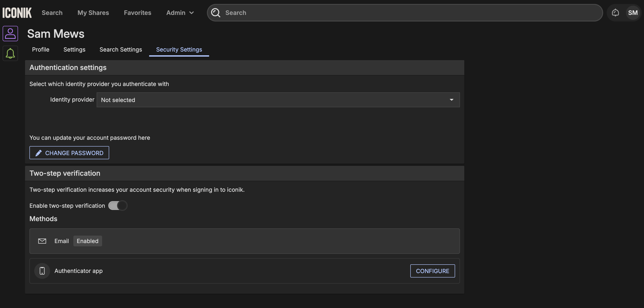Click the magnifying glass search icon

[x=215, y=13]
